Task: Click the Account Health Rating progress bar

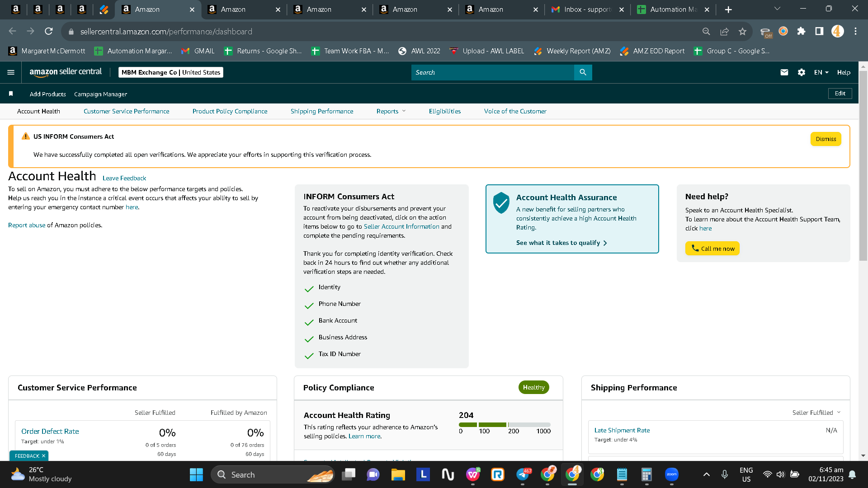Action: 505,425
